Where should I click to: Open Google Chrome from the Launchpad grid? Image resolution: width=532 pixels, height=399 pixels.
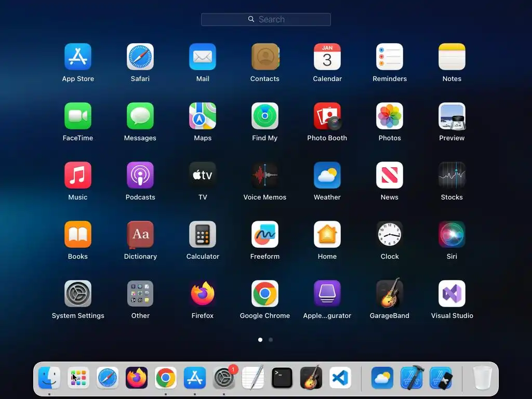[265, 294]
